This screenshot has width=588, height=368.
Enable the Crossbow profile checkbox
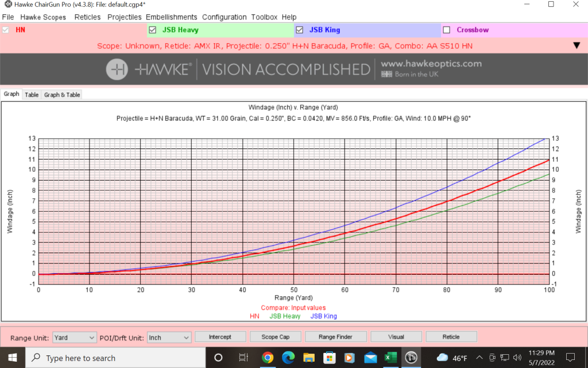pyautogui.click(x=446, y=30)
